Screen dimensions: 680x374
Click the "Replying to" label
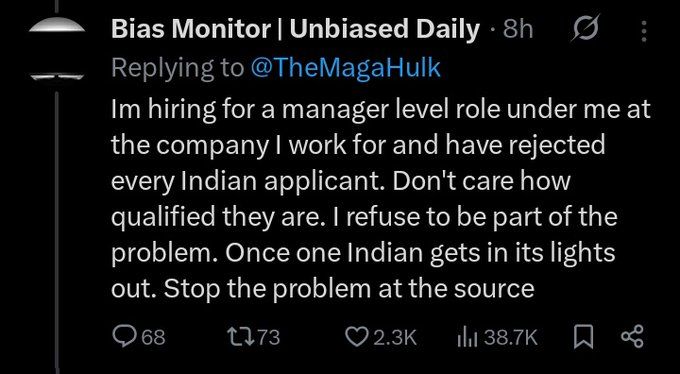178,68
